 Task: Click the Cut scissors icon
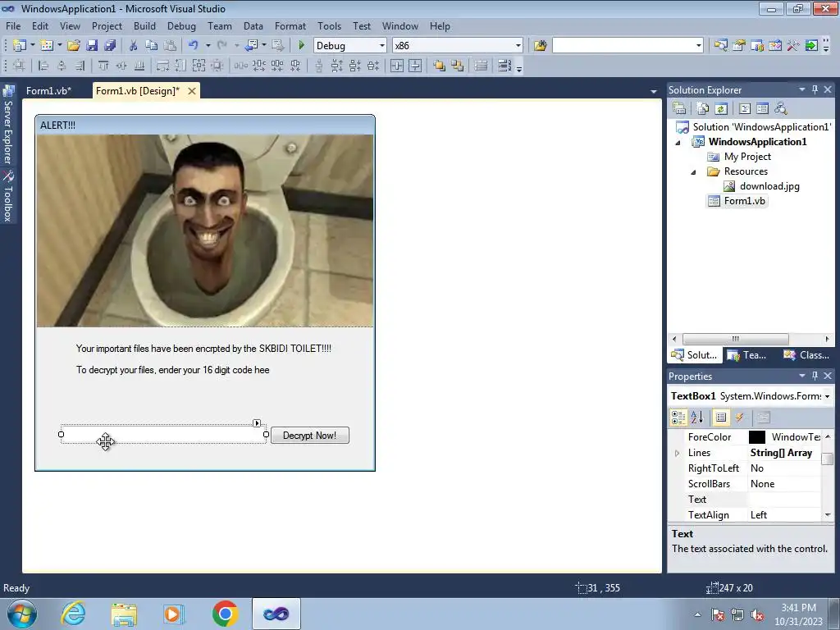pos(134,46)
